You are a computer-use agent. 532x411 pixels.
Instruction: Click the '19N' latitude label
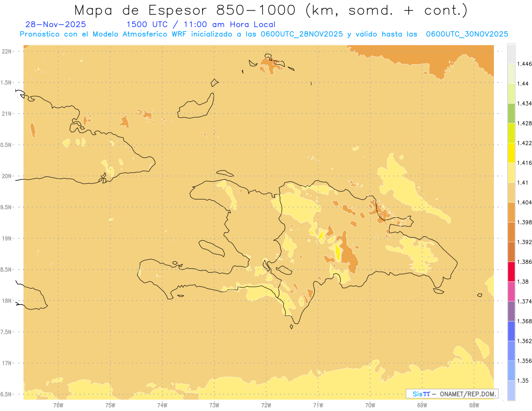pyautogui.click(x=7, y=239)
